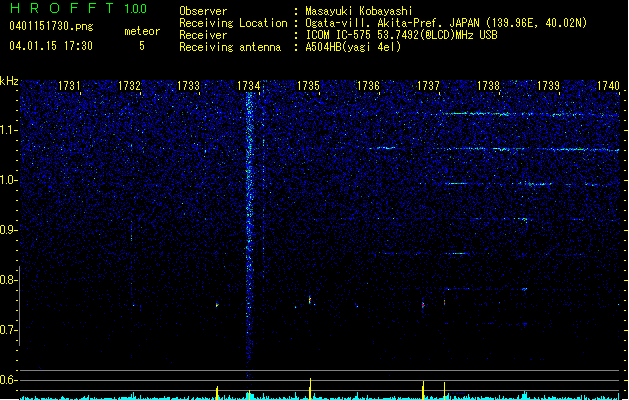This screenshot has width=629, height=400.
Task: Click the wideband vertical noise burst at 1734
Action: point(250,235)
